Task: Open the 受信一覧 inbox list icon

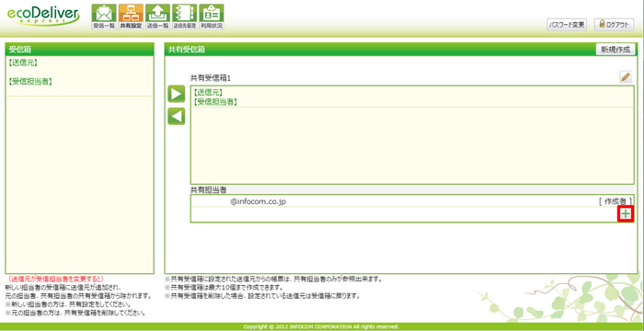Action: tap(104, 17)
